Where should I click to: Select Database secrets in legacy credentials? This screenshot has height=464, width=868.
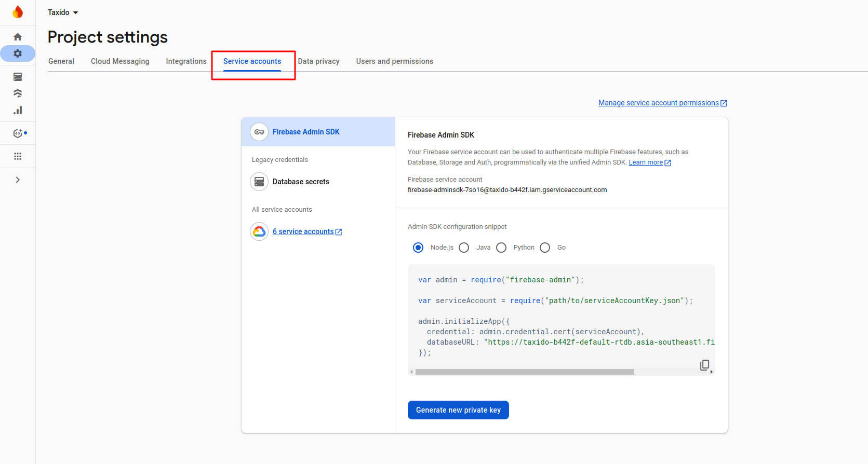click(x=301, y=182)
